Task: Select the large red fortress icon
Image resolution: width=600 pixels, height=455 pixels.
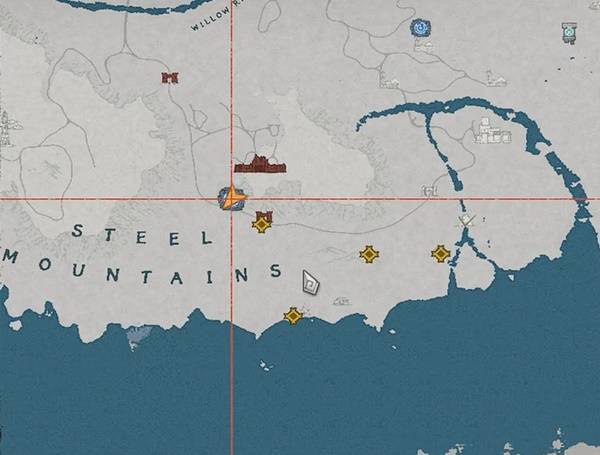Action: click(x=260, y=164)
